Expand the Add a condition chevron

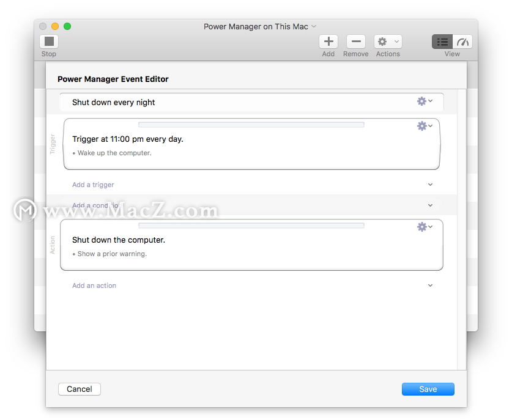point(431,205)
